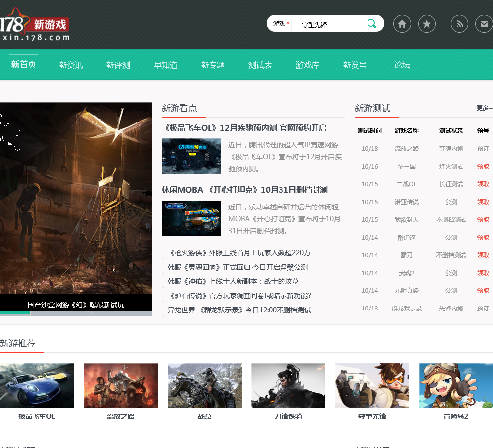Go to 论坛 in the navigation
Viewport: 493px width, 448px height.
(x=402, y=65)
